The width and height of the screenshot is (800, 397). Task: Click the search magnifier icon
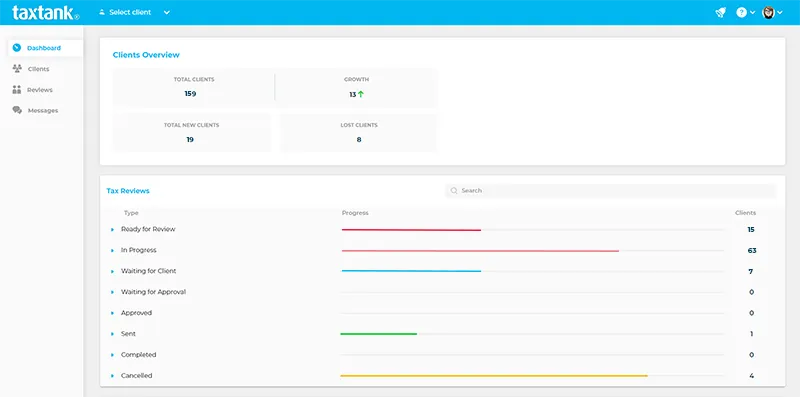(454, 191)
